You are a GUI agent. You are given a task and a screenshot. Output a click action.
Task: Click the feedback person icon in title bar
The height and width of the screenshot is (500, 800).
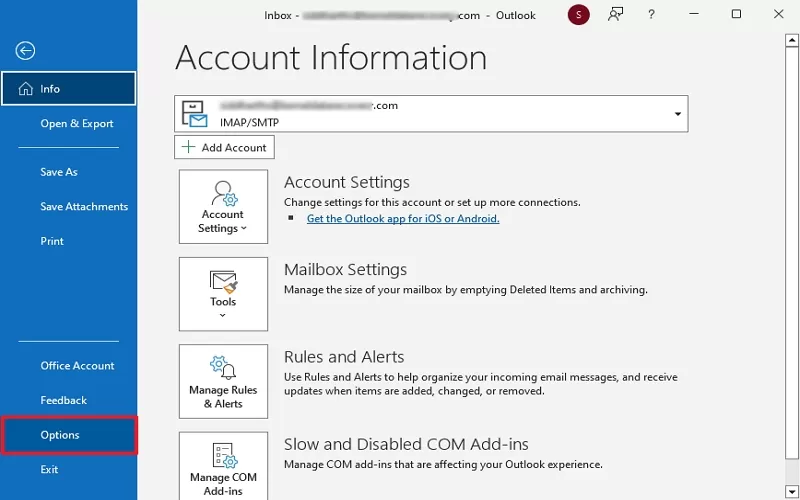click(x=615, y=15)
